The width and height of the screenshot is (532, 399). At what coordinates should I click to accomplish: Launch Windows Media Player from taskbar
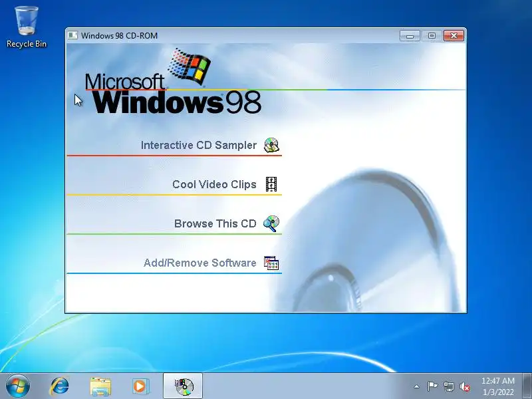tap(140, 386)
